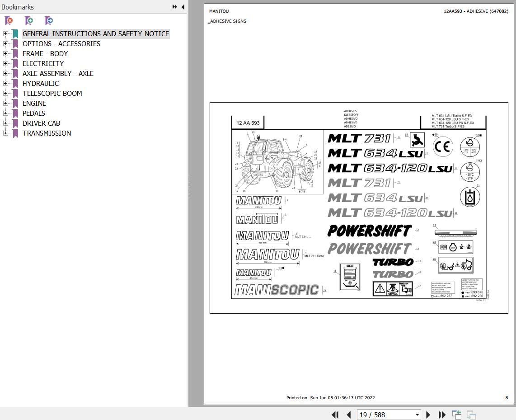Click bookmark icon beside DRIVER CAB
The image size is (516, 420).
(15, 123)
